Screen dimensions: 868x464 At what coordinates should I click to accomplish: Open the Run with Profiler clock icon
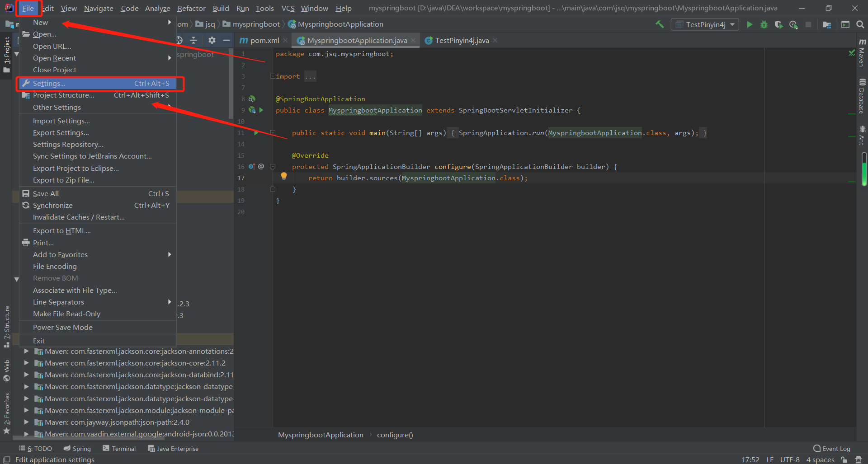[x=793, y=24]
